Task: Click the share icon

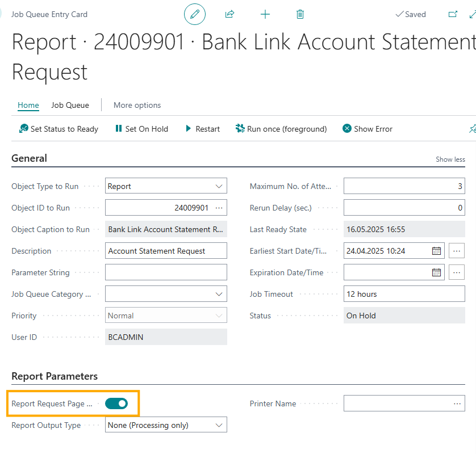Action: pos(230,14)
